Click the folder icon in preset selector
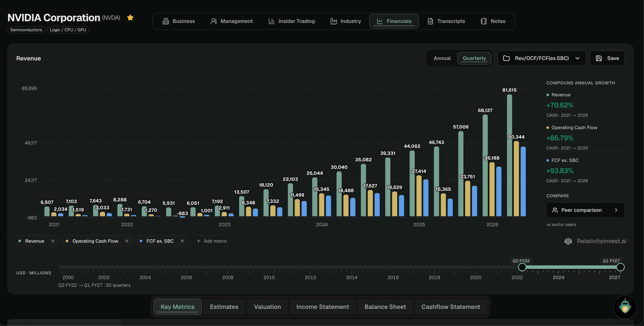Screen dimensions: 644x326 [x=506, y=58]
